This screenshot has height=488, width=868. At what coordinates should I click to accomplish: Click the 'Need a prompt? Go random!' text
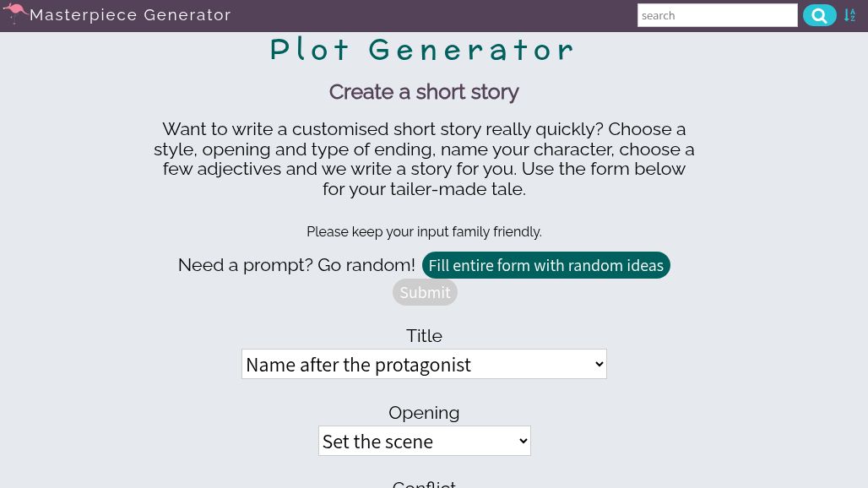[296, 265]
